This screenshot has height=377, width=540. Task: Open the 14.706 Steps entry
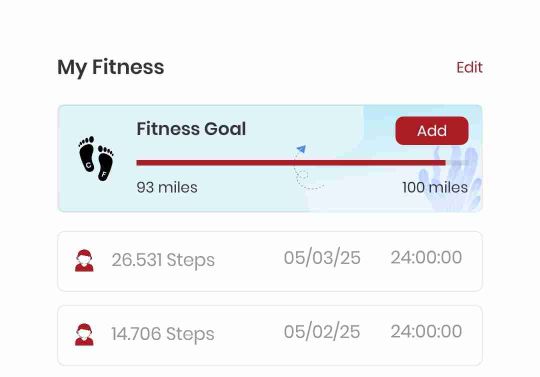[270, 335]
